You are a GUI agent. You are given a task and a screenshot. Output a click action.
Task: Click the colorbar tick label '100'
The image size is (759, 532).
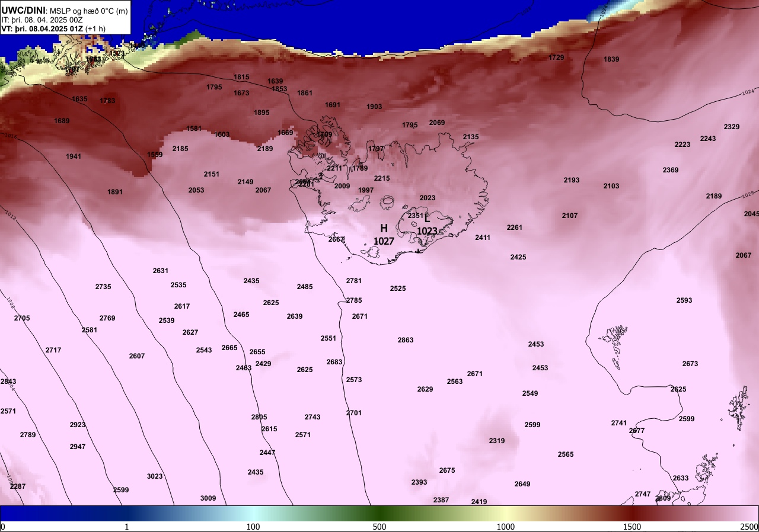coord(253,527)
